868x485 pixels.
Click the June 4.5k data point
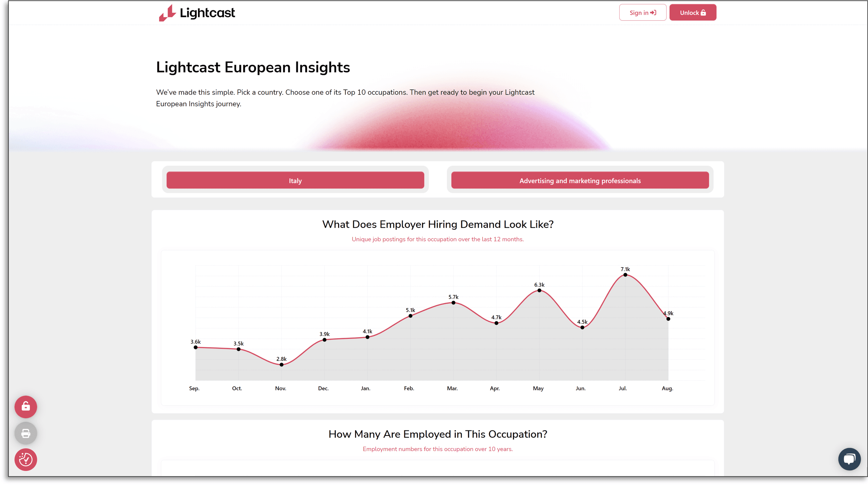tap(582, 327)
